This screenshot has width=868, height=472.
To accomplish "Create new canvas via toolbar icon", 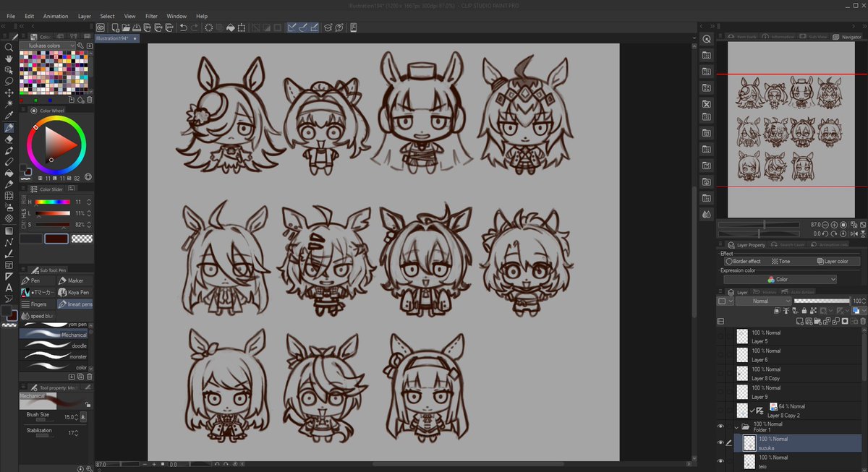I will click(116, 27).
